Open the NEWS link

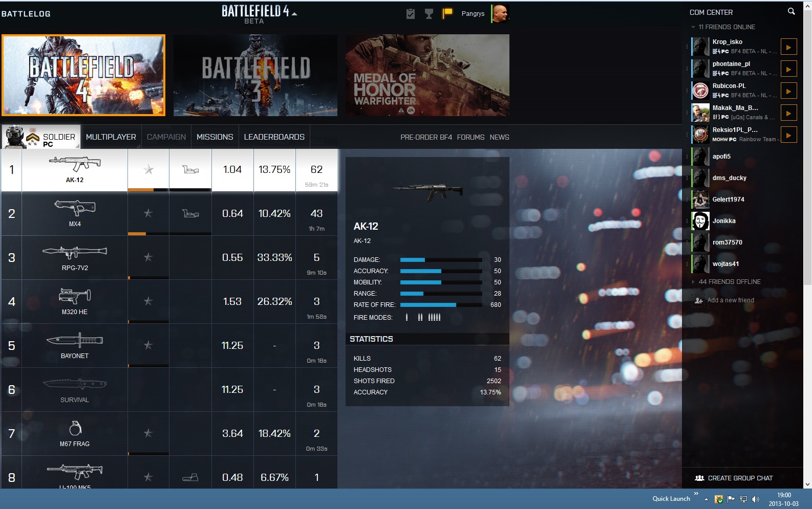pyautogui.click(x=499, y=137)
